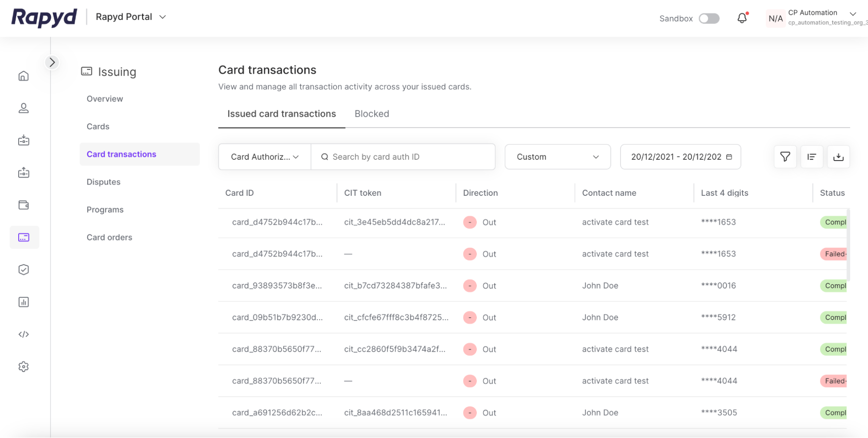Select the Issued card transactions tab
868x438 pixels.
pos(281,114)
